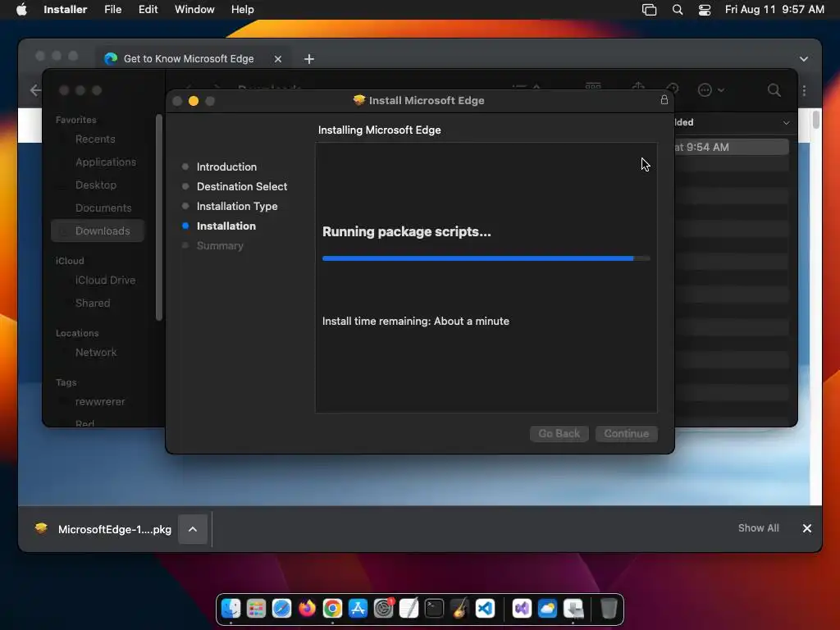Select Downloads in Finder sidebar
This screenshot has height=630, width=840.
click(98, 231)
